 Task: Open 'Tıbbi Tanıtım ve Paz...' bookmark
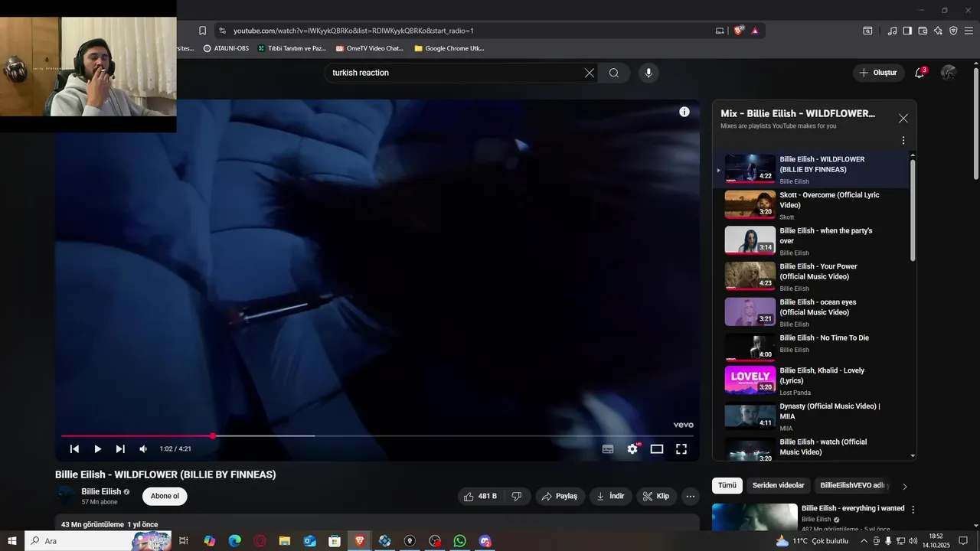tap(292, 48)
